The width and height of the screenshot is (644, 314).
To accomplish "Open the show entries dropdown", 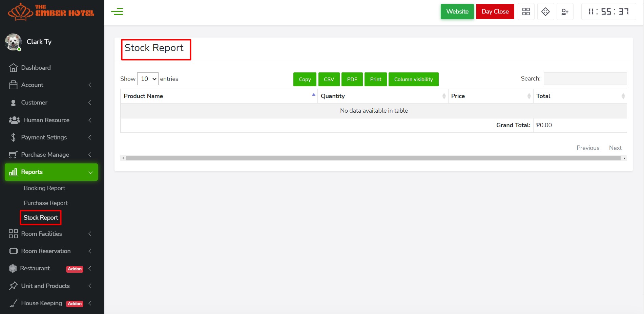I will pyautogui.click(x=148, y=79).
